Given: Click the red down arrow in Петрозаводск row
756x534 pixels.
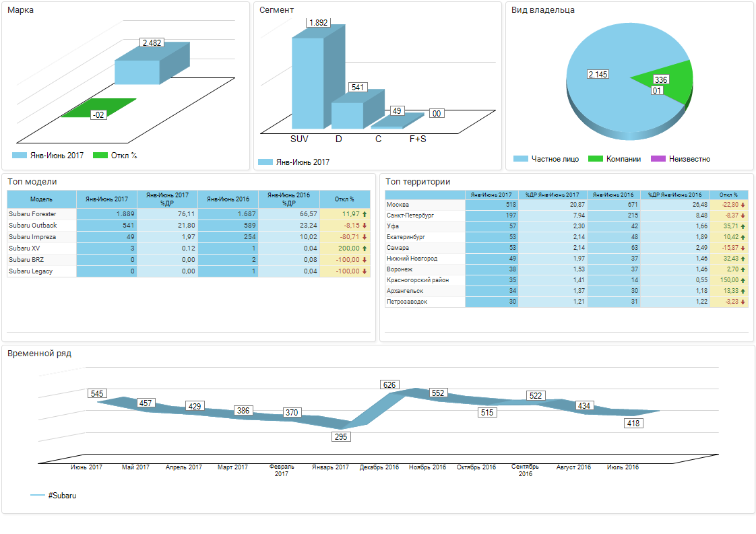Looking at the screenshot, I should (743, 302).
